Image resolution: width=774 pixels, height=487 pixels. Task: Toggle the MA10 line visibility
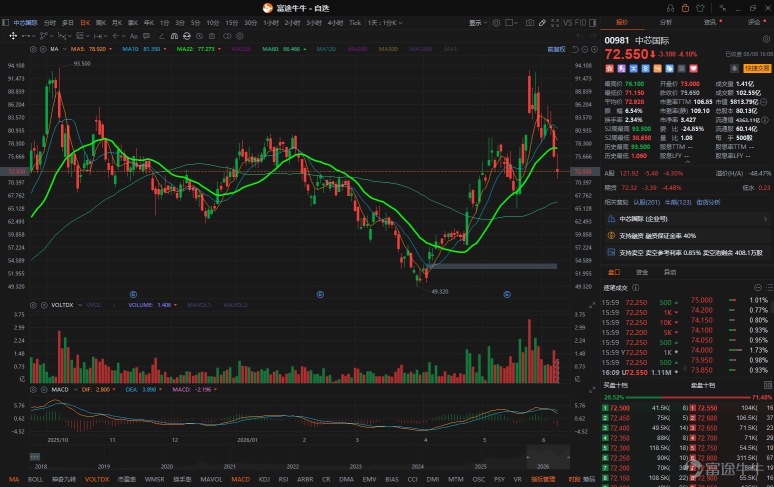point(144,49)
